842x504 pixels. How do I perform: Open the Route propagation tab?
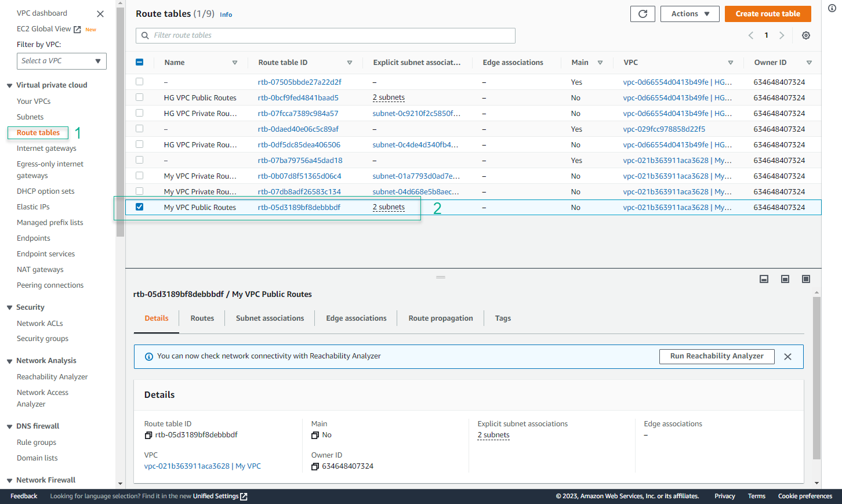pos(441,318)
